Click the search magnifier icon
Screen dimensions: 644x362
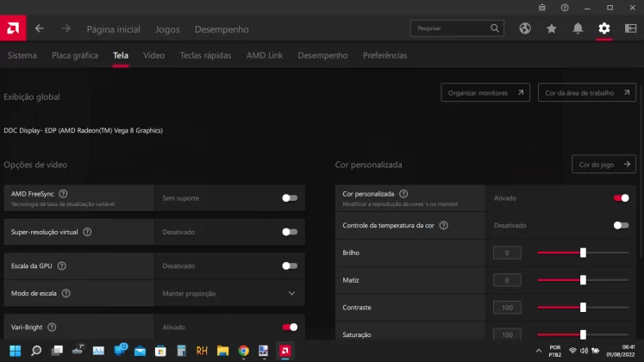click(x=495, y=28)
